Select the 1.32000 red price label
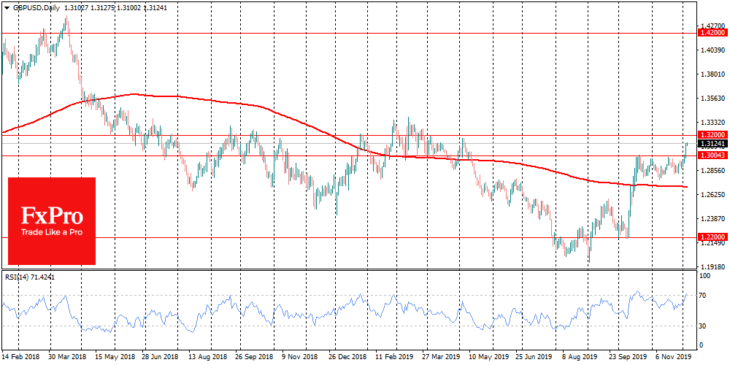The height and width of the screenshot is (365, 730). (x=711, y=135)
